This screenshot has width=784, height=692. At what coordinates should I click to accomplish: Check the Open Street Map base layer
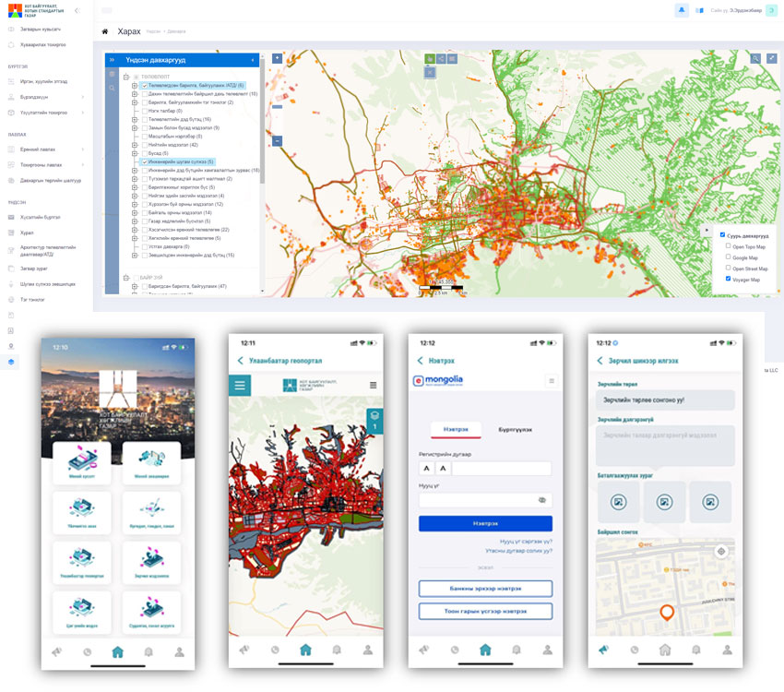pyautogui.click(x=729, y=268)
